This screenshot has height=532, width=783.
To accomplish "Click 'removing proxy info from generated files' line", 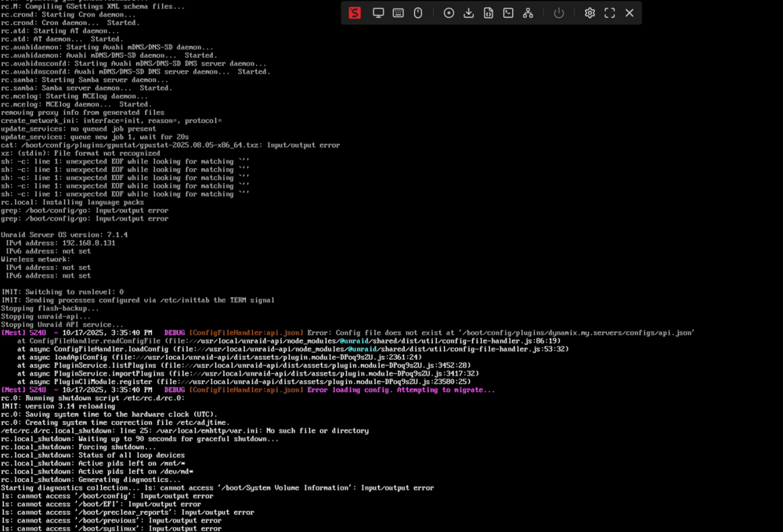I will [x=82, y=113].
